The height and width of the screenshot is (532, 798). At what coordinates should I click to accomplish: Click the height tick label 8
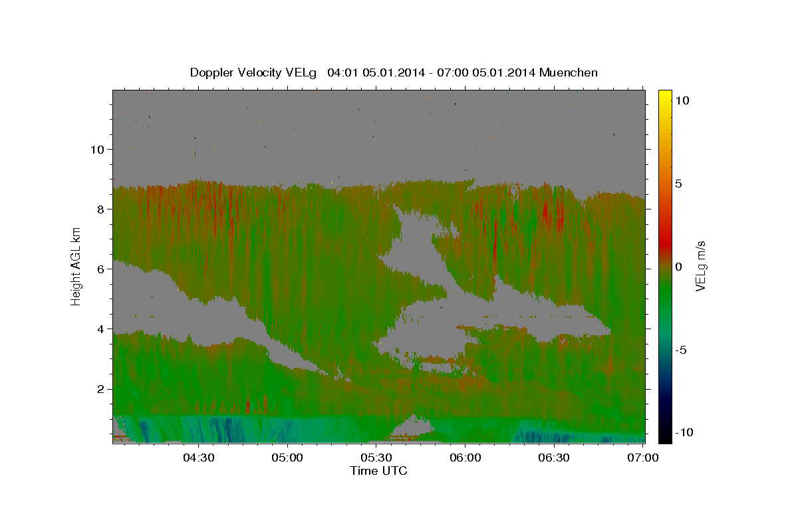(101, 209)
